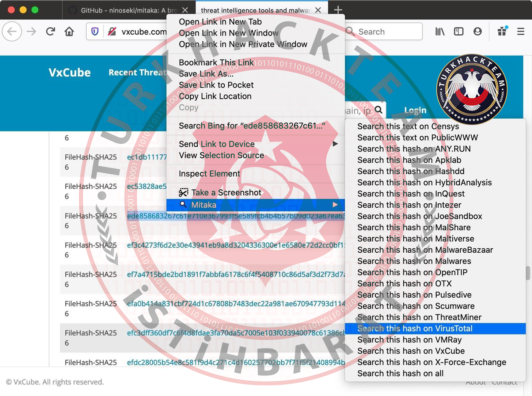532x396 pixels.
Task: Click the insecure connection padlock icon
Action: (x=112, y=32)
